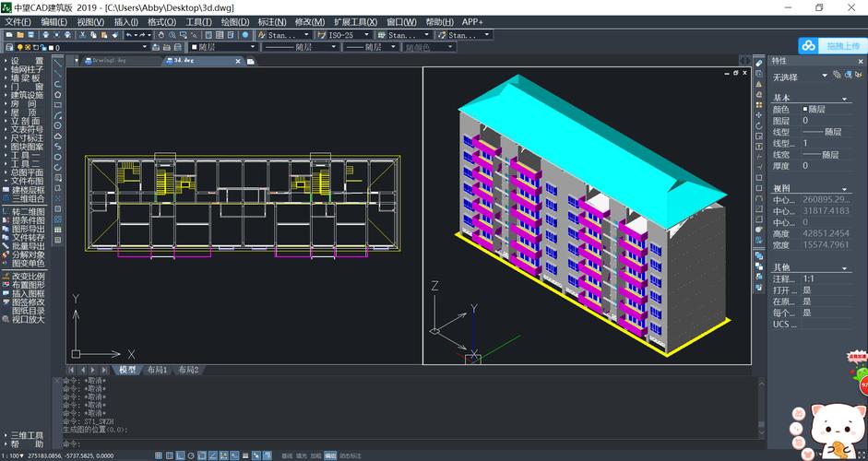Click the 分解对象 tool
The image size is (868, 461).
coord(24,254)
